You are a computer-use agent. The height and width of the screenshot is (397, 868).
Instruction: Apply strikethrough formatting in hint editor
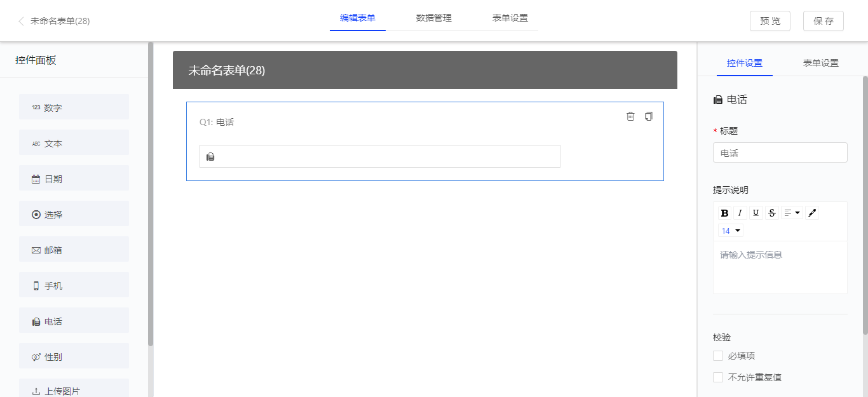(772, 213)
